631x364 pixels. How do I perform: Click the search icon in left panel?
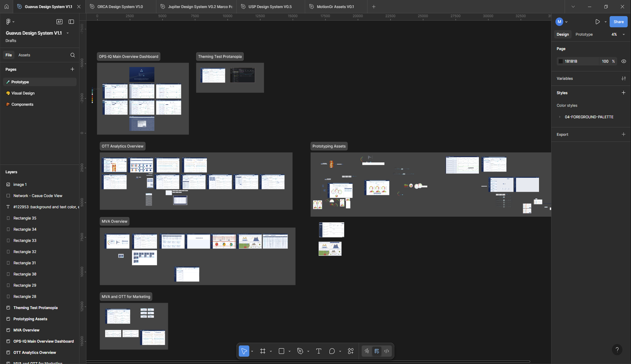pyautogui.click(x=73, y=55)
